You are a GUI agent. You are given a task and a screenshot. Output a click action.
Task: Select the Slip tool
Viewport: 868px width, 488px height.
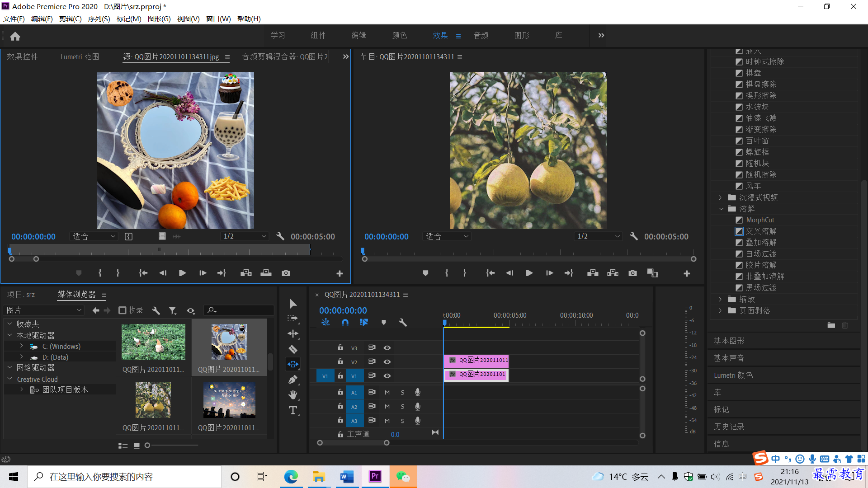293,364
